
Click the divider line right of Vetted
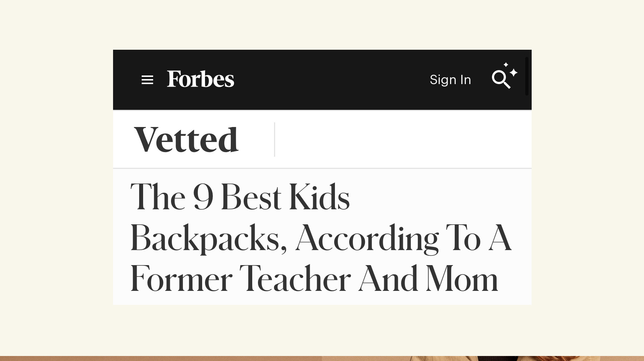[x=274, y=139]
